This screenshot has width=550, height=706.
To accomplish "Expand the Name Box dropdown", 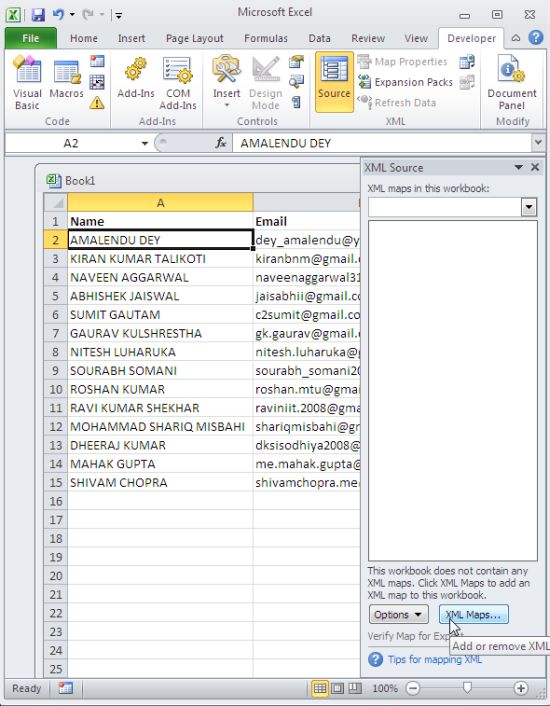I will coord(144,144).
